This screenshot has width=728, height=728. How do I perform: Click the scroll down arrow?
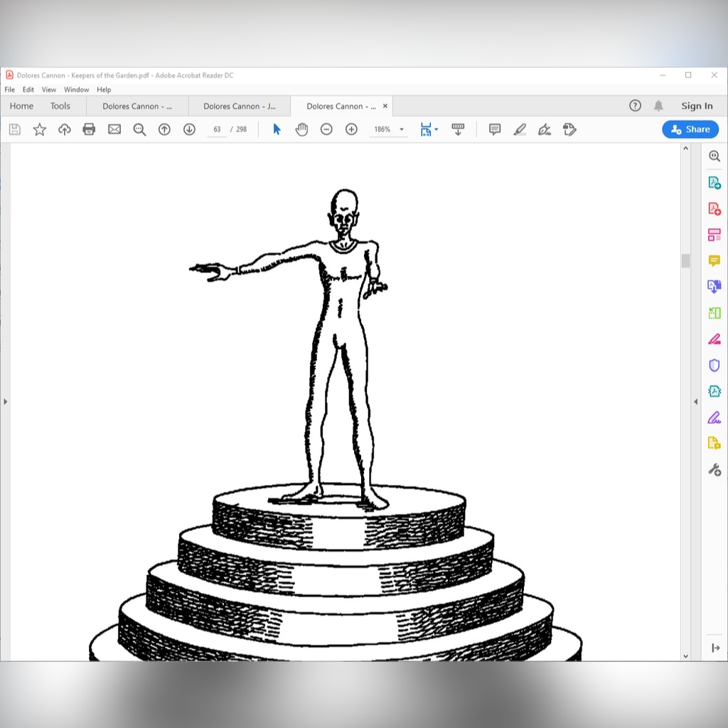point(686,656)
